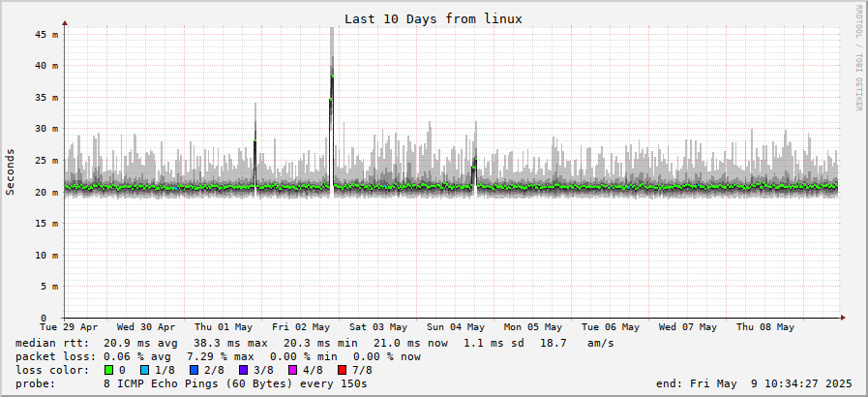
Task: Click the '21.0 ms now' value
Action: click(410, 344)
